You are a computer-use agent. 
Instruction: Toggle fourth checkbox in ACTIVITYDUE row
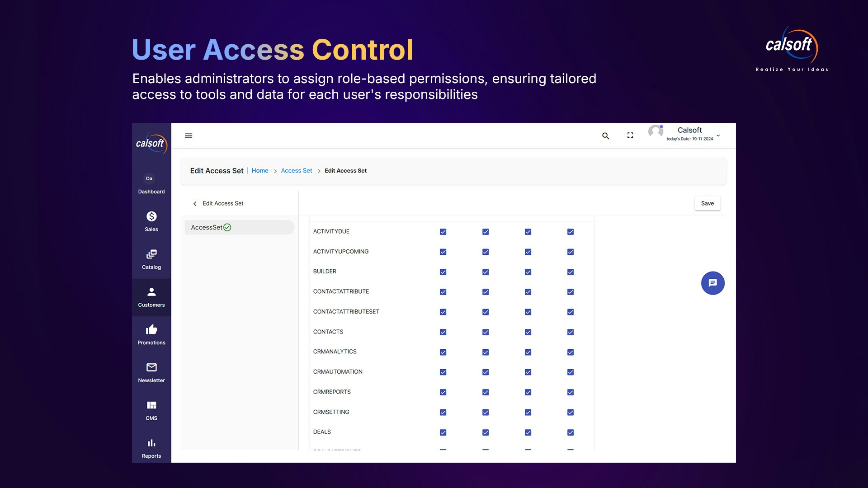571,232
